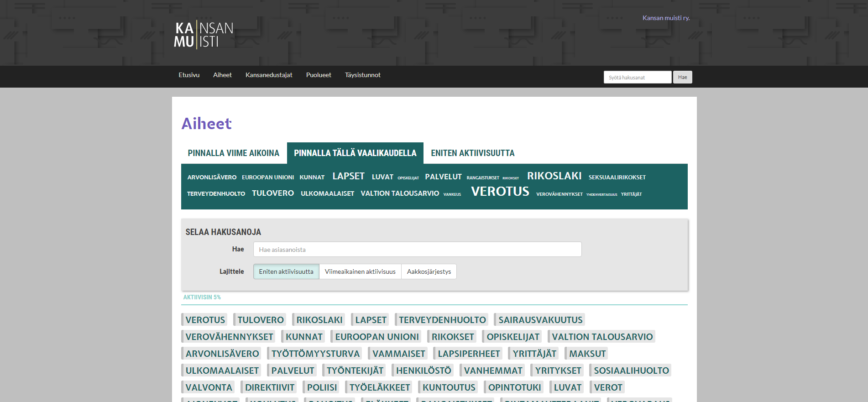Image resolution: width=868 pixels, height=402 pixels.
Task: Open the TYÖTTÖMYYSTURVA keyword tag
Action: click(315, 354)
